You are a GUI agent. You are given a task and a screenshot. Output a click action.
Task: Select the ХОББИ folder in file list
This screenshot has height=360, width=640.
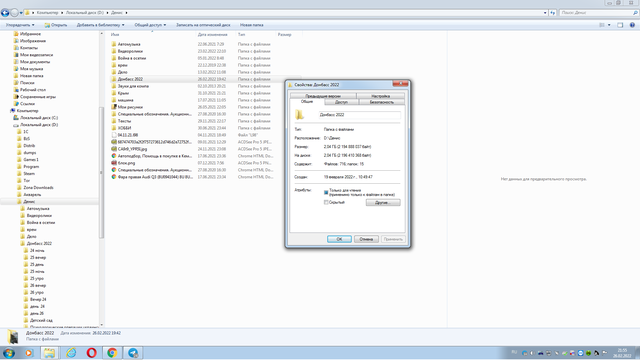[124, 128]
